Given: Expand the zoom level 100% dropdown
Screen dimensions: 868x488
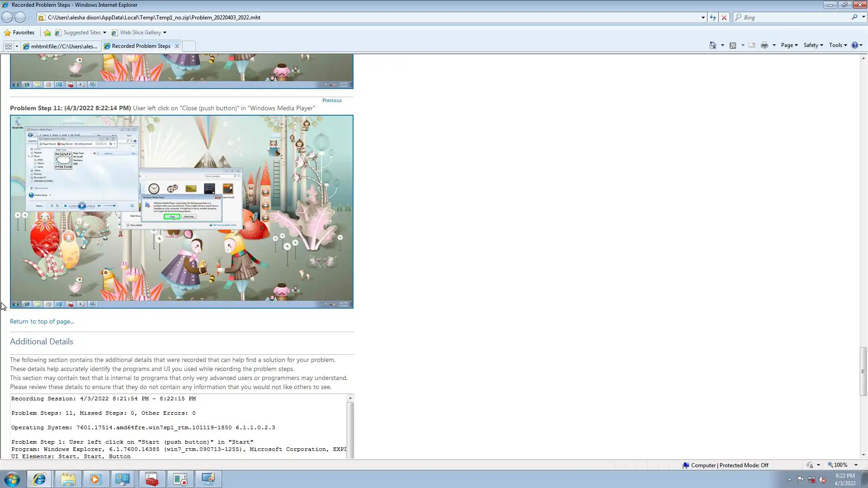Looking at the screenshot, I should coord(856,465).
